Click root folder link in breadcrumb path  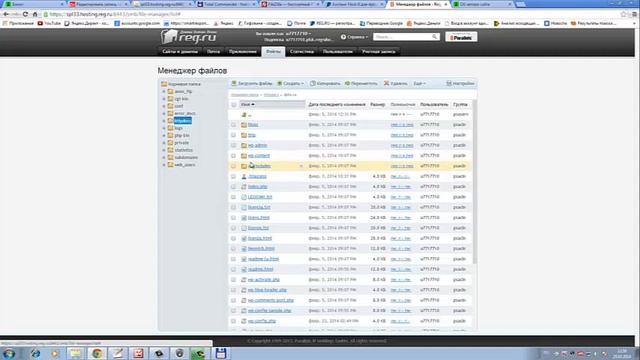(245, 95)
